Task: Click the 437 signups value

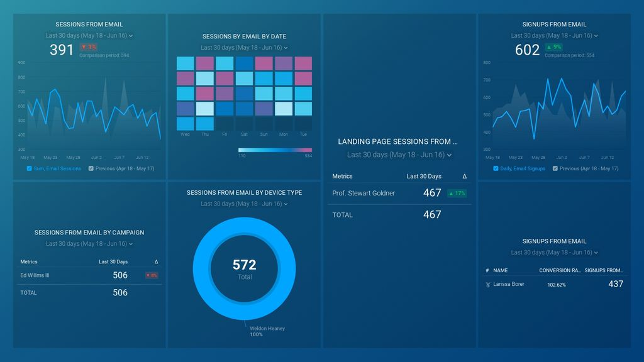Action: click(x=616, y=284)
